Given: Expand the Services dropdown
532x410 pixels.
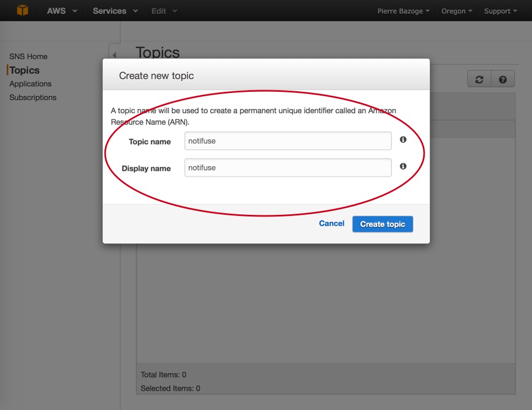Looking at the screenshot, I should 115,11.
